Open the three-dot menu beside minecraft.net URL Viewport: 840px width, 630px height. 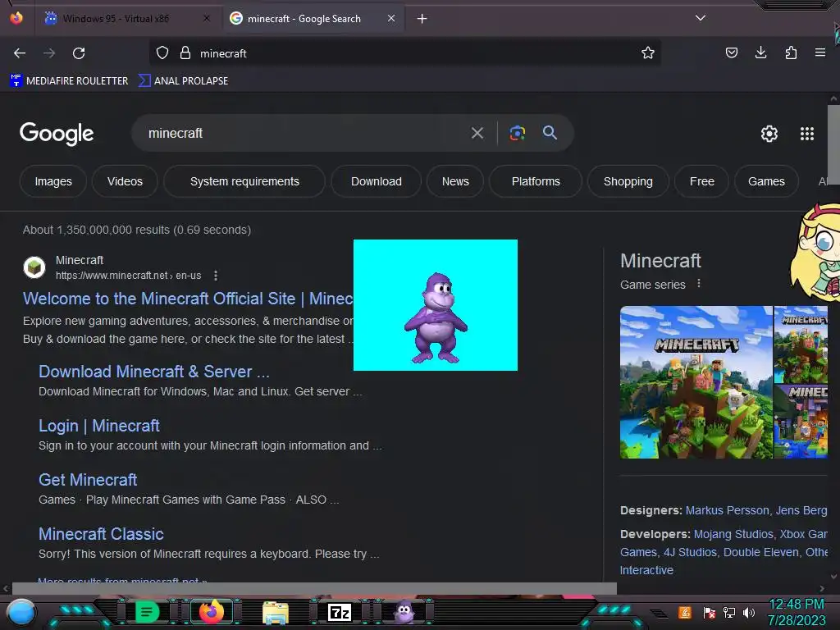(216, 276)
